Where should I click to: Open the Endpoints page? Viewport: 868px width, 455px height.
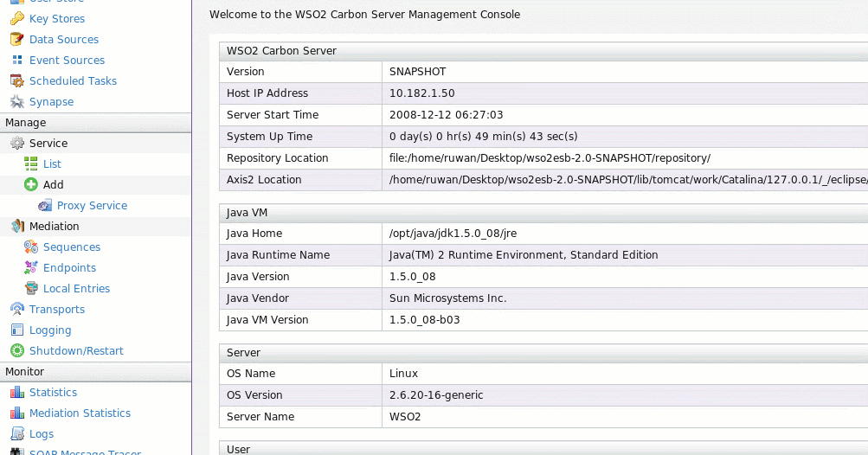point(69,268)
